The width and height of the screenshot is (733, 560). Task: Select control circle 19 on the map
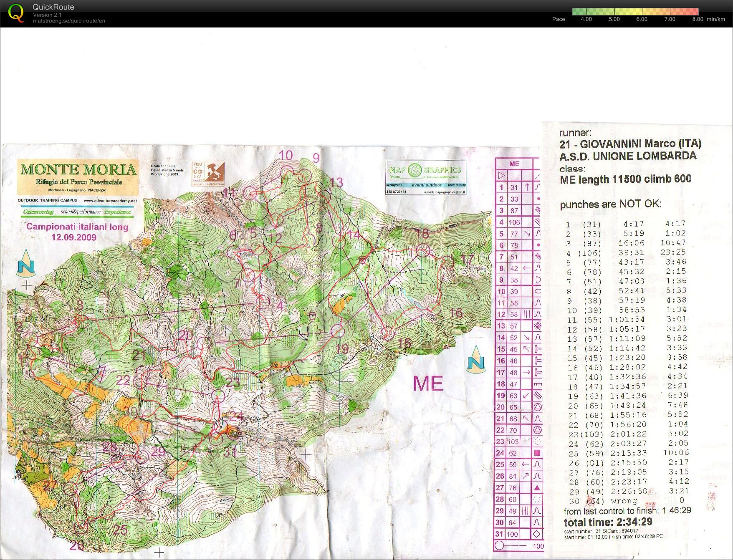[x=337, y=331]
